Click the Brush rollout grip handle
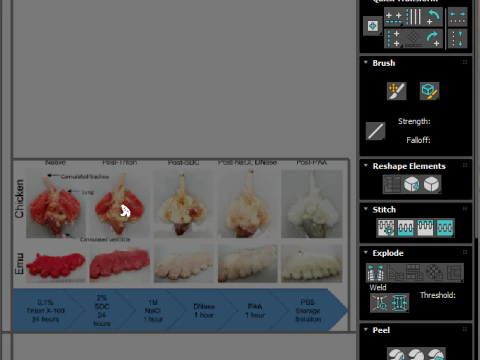Image resolution: width=480 pixels, height=360 pixels. tap(465, 62)
